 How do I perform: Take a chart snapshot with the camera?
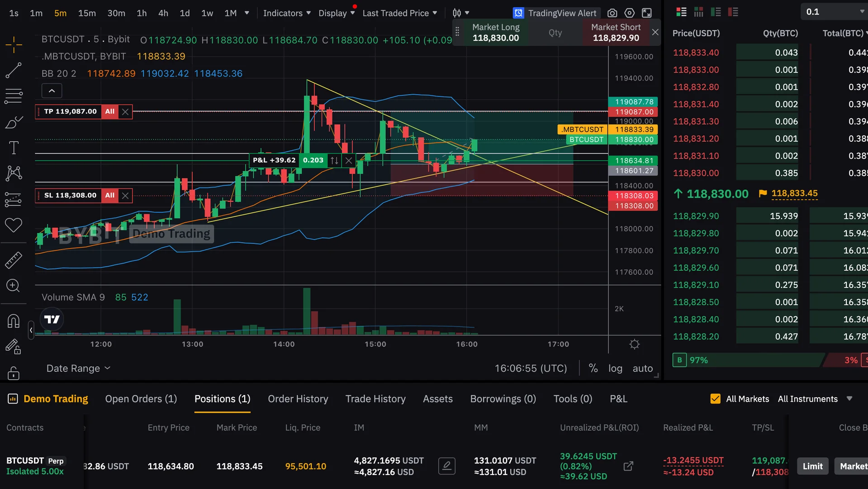pyautogui.click(x=612, y=13)
